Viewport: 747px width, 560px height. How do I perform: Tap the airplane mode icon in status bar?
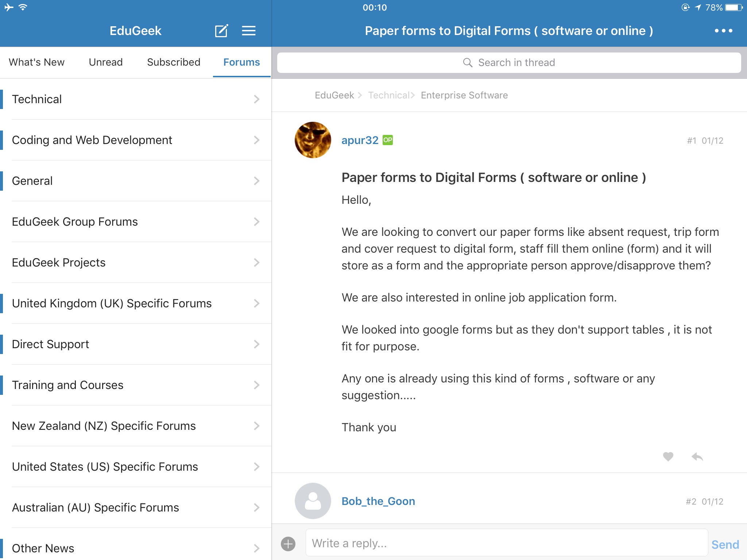(9, 7)
